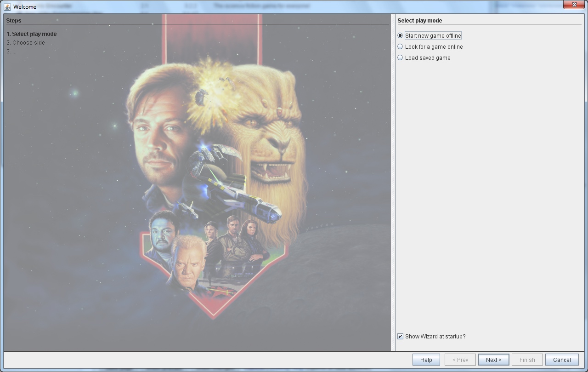Click the vertical split pane divider
Image resolution: width=588 pixels, height=372 pixels.
[393, 184]
